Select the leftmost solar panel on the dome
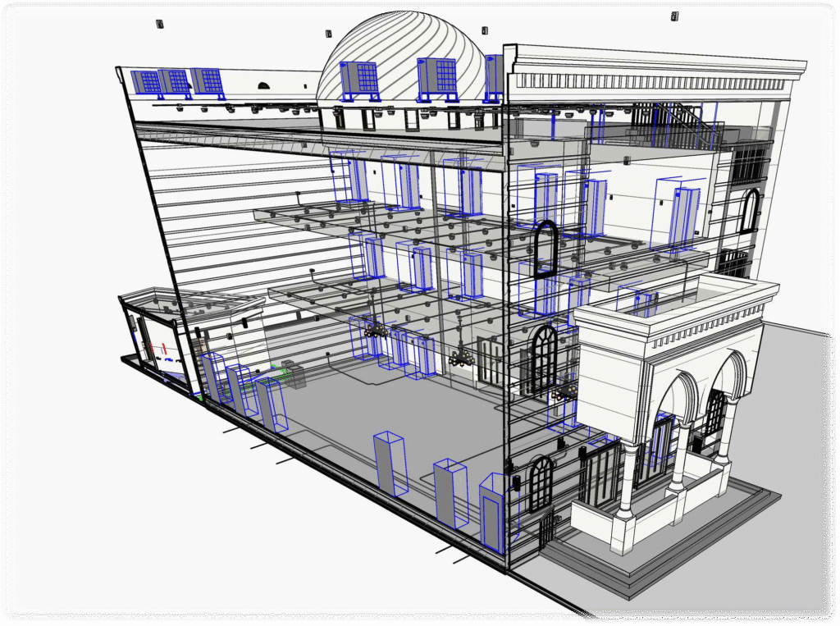Viewport: 840px width, 626px height. 359,78
